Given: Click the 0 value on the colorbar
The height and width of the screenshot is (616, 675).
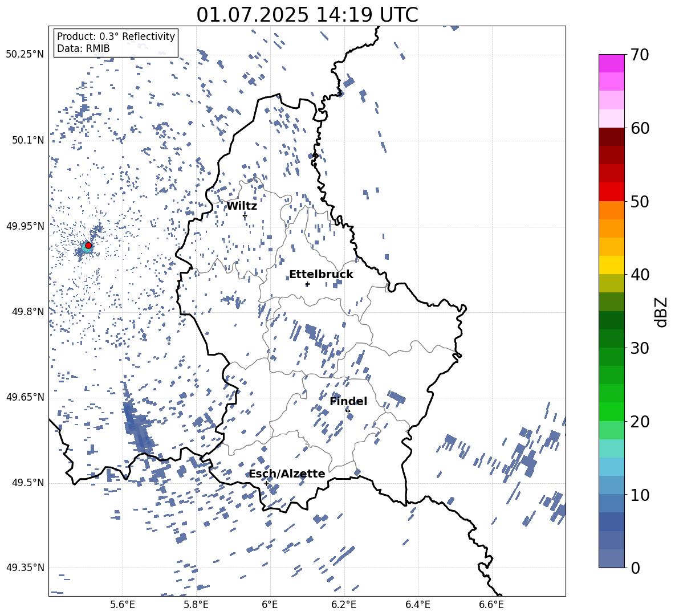Looking at the screenshot, I should [x=635, y=568].
